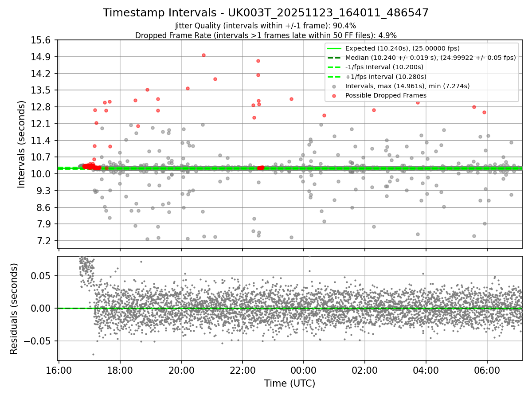Screen dimensions: 532x399
Task: Click the '10.0' y-axis tick label
Action: click(x=41, y=174)
